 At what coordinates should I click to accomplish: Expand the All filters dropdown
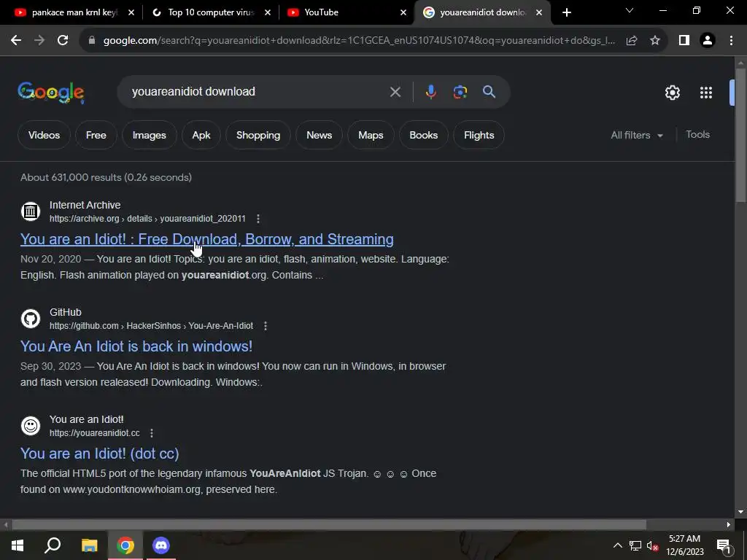pos(636,135)
